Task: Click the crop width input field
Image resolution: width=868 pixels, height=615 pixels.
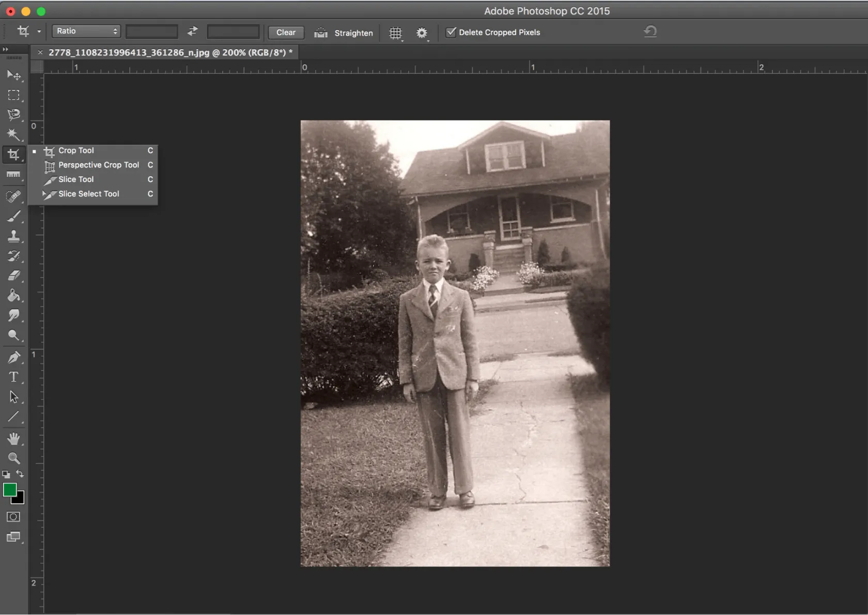Action: click(152, 32)
